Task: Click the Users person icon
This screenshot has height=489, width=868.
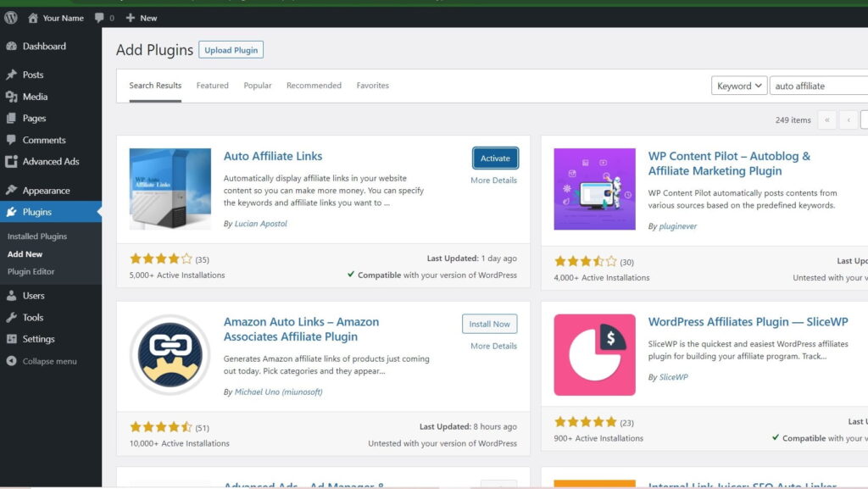Action: click(12, 296)
